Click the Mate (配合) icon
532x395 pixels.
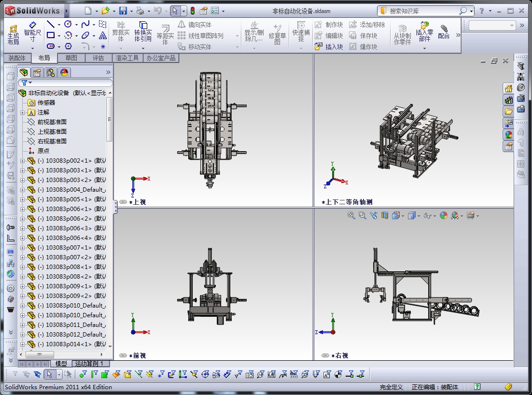coord(444,32)
